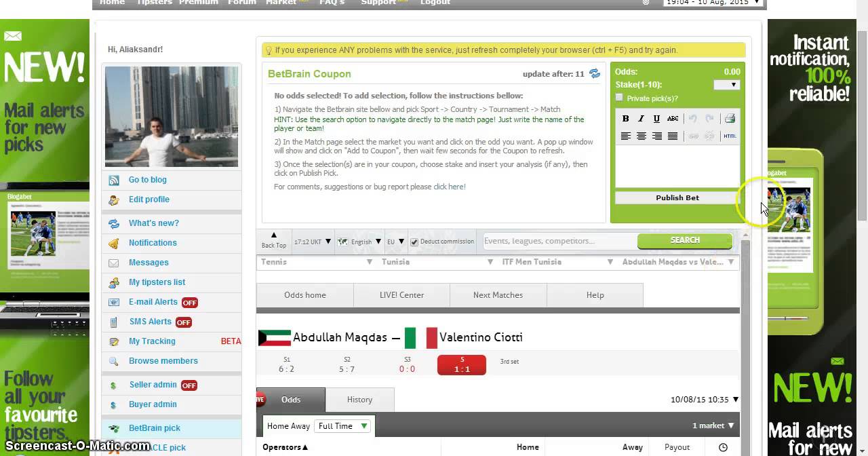The width and height of the screenshot is (868, 456).
Task: Toggle bold in the analysis editor
Action: (x=625, y=119)
